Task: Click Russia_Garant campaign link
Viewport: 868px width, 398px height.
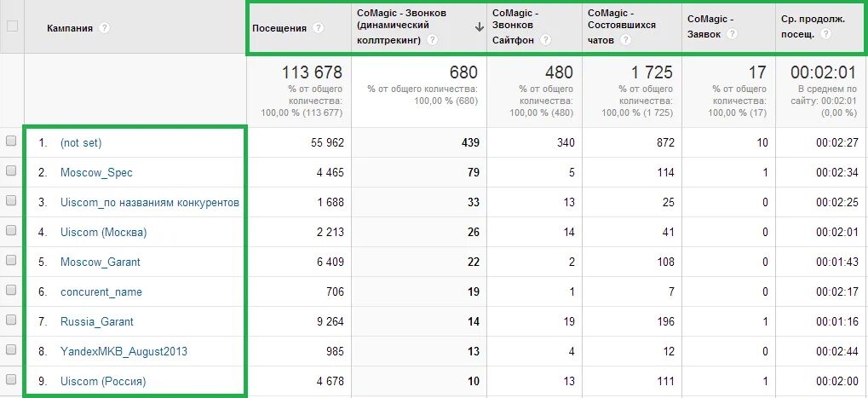Action: coord(97,321)
